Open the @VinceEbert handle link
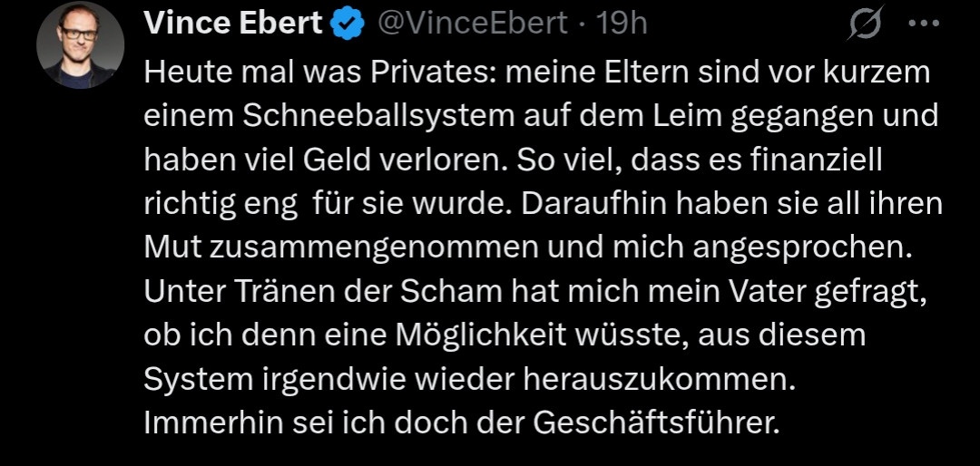 point(472,24)
